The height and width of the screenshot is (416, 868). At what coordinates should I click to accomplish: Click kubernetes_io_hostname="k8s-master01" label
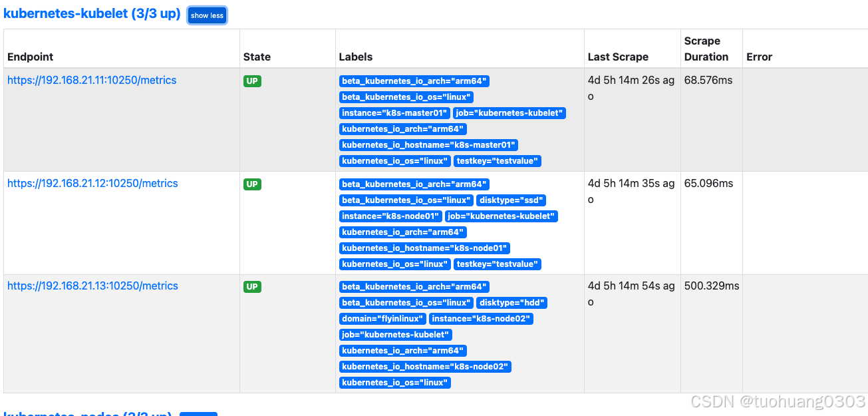(428, 145)
